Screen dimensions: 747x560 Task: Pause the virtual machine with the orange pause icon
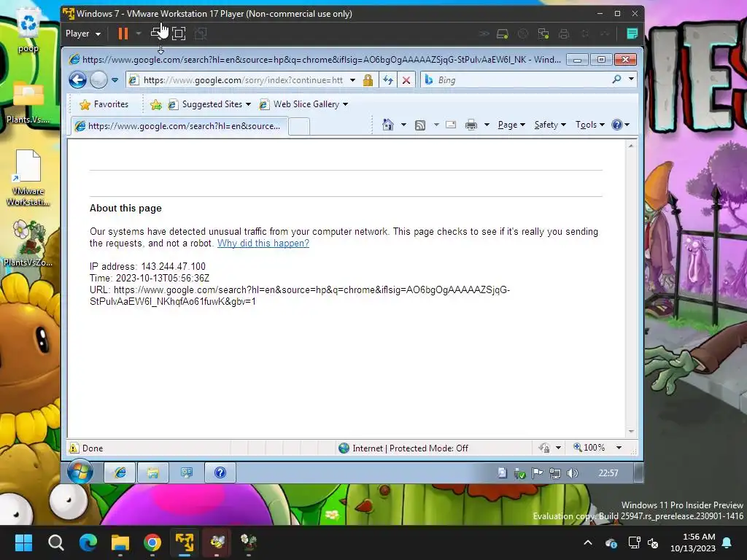(123, 34)
